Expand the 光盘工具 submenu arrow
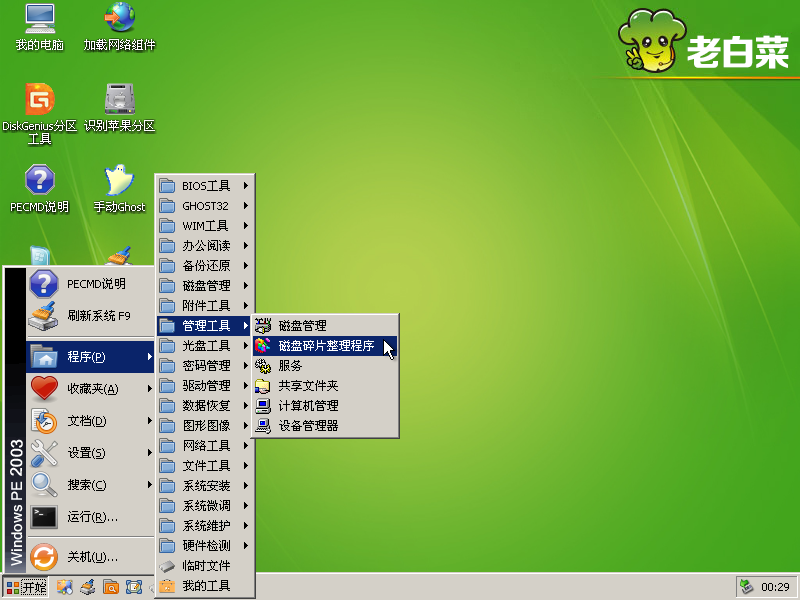 [246, 345]
